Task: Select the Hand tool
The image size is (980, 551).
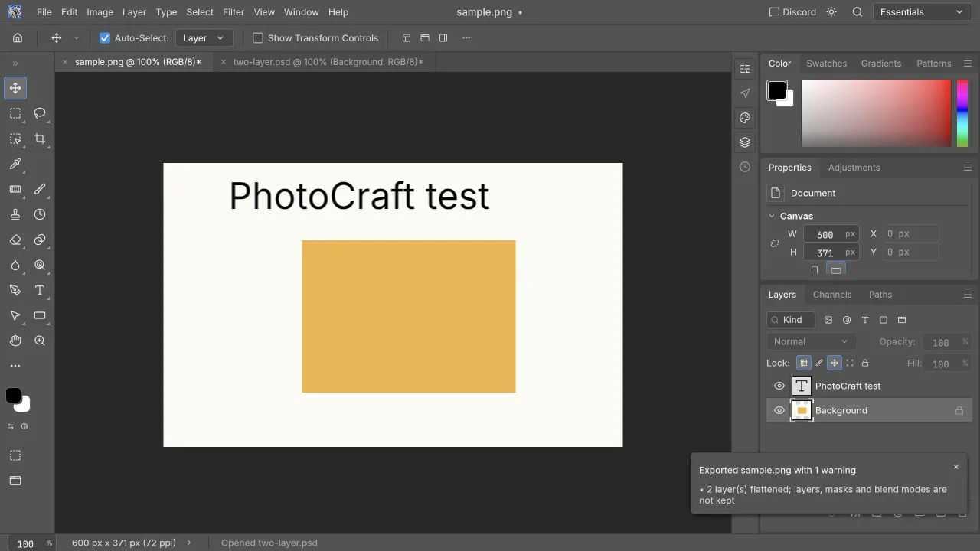Action: (x=15, y=341)
